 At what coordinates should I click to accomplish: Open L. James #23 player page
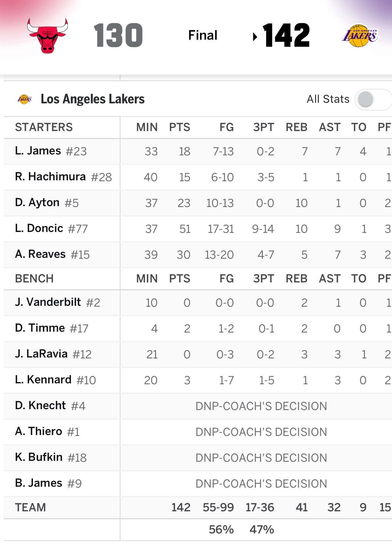click(51, 151)
